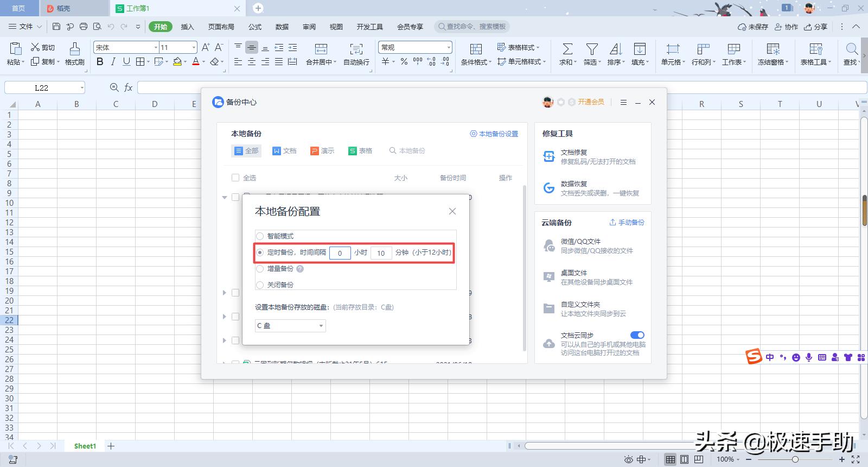Open the font size dropdown
868x467 pixels.
coord(194,47)
